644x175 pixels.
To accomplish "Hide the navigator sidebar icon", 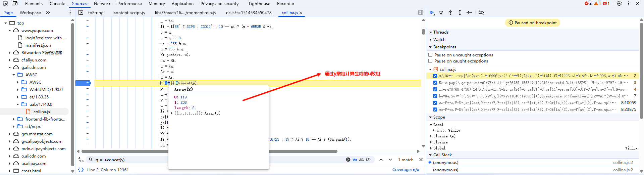I will pos(81,12).
